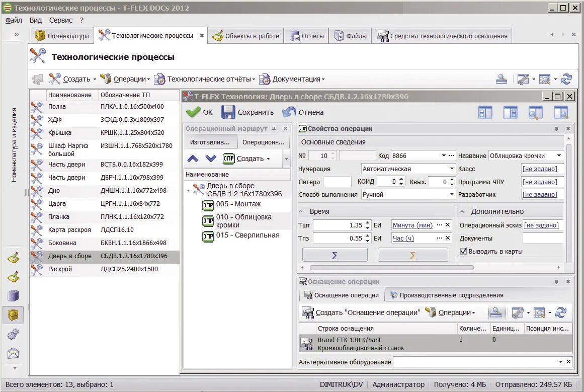Click the last layout icon with magnifier
The height and width of the screenshot is (392, 584).
pos(560,112)
